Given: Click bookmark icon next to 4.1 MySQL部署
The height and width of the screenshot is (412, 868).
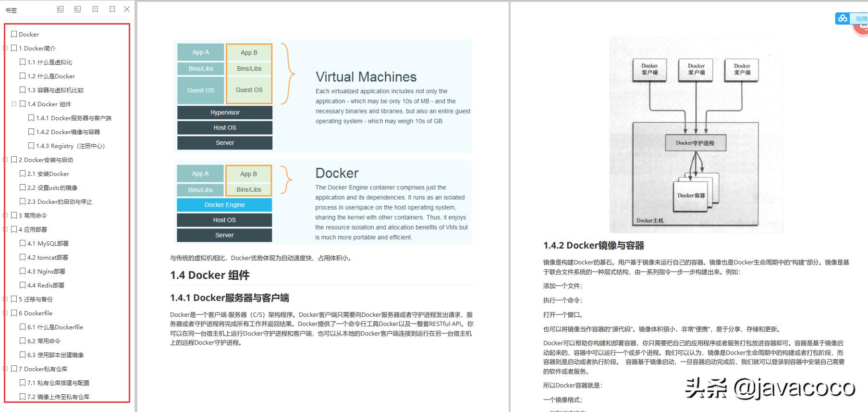Looking at the screenshot, I should tap(23, 243).
